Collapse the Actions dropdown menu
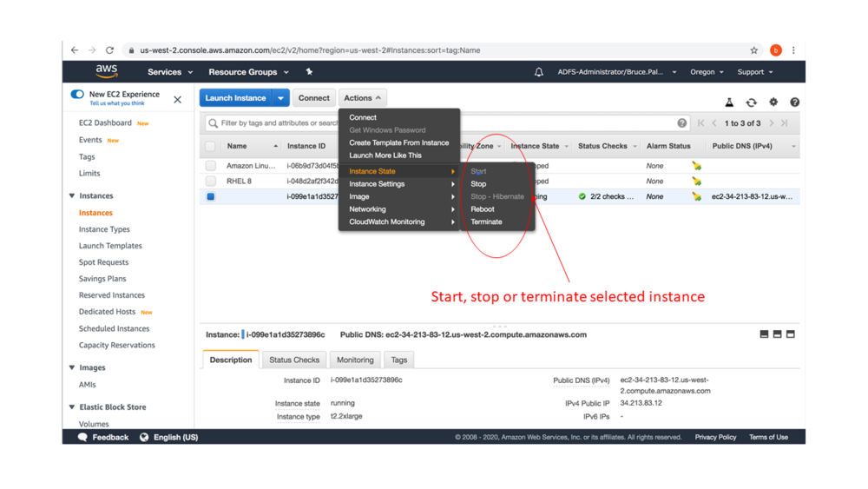This screenshot has height=489, width=868. click(363, 98)
